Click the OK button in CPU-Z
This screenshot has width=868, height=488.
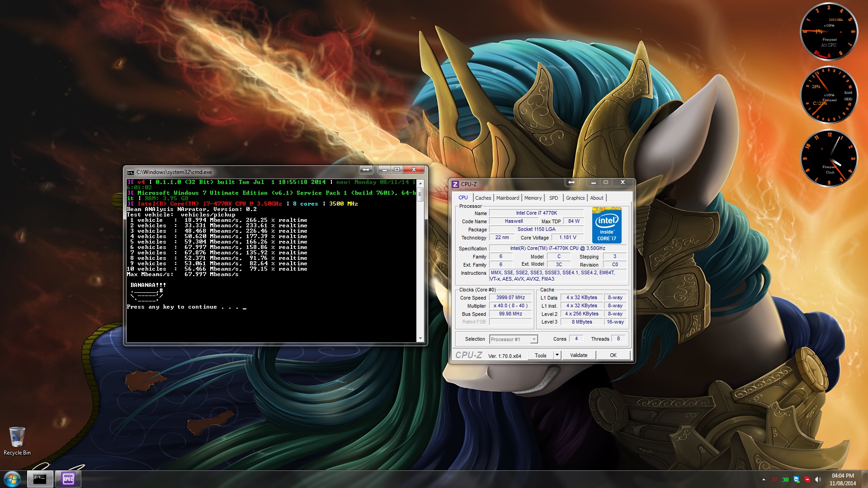tap(613, 355)
